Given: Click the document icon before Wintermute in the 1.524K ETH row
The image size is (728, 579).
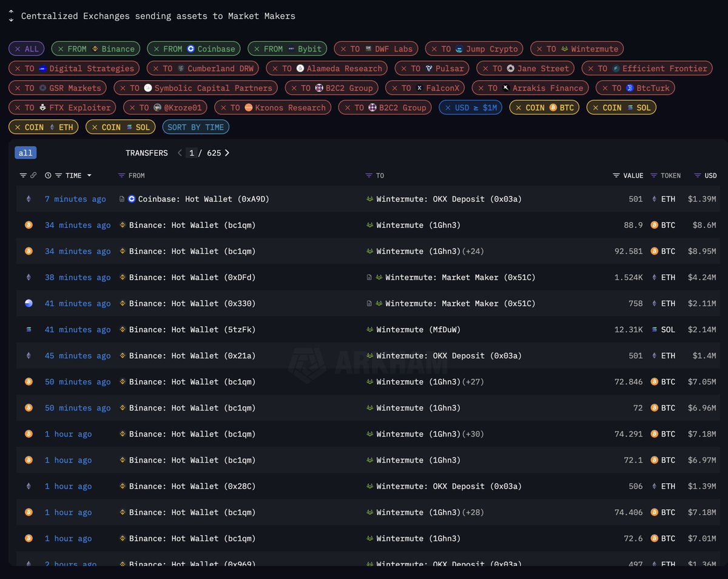Looking at the screenshot, I should click(369, 277).
